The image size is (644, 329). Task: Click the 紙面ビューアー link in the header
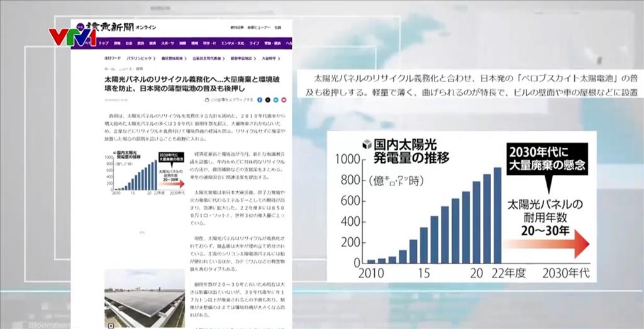(258, 28)
